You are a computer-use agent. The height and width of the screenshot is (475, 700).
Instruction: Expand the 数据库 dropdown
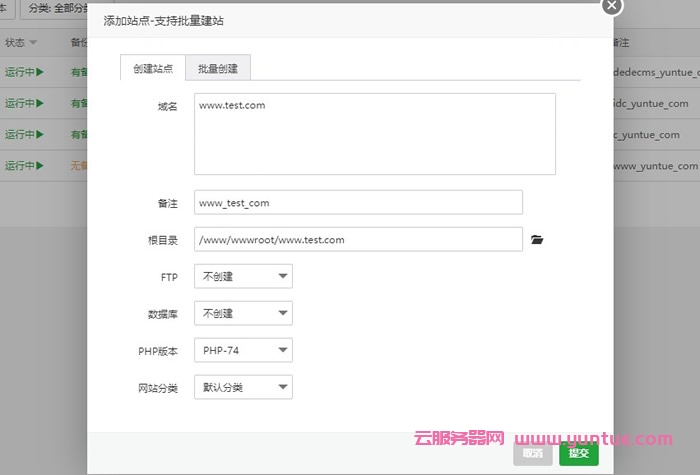click(243, 313)
